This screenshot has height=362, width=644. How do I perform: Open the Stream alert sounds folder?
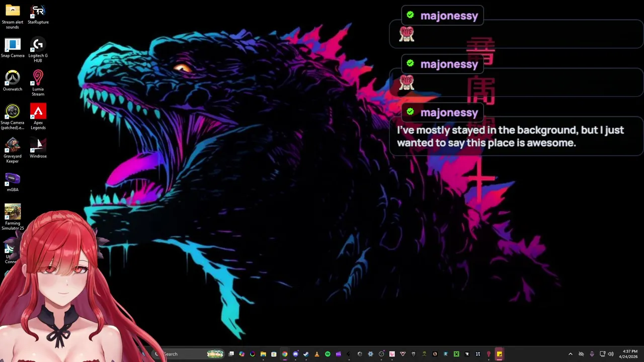(x=13, y=16)
